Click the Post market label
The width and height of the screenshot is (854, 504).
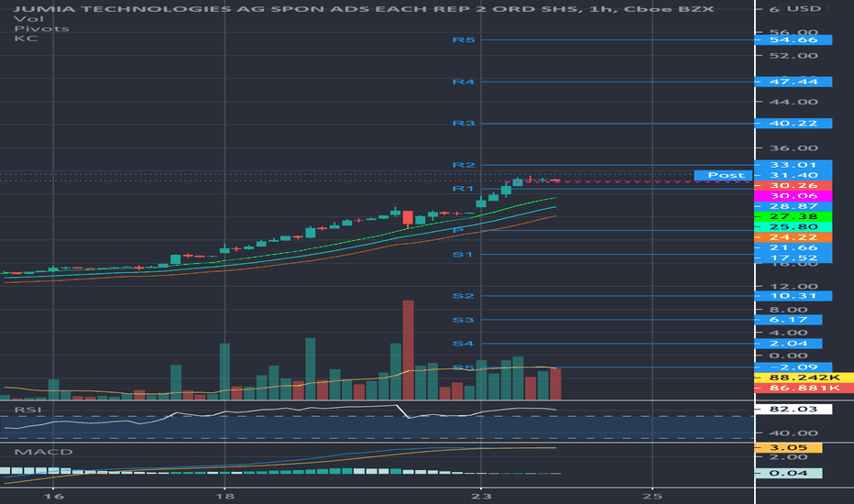pos(723,175)
